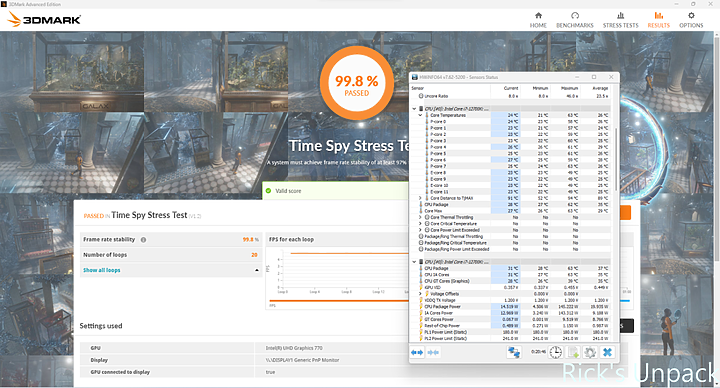Open the BENCHMARKS tab in 3DMark
The height and width of the screenshot is (388, 720).
coord(574,20)
